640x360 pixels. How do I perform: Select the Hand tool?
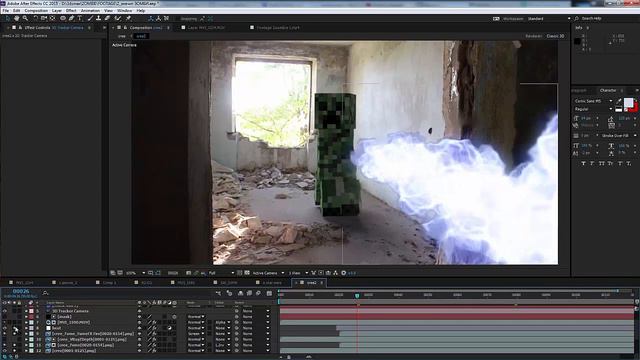(x=16, y=18)
